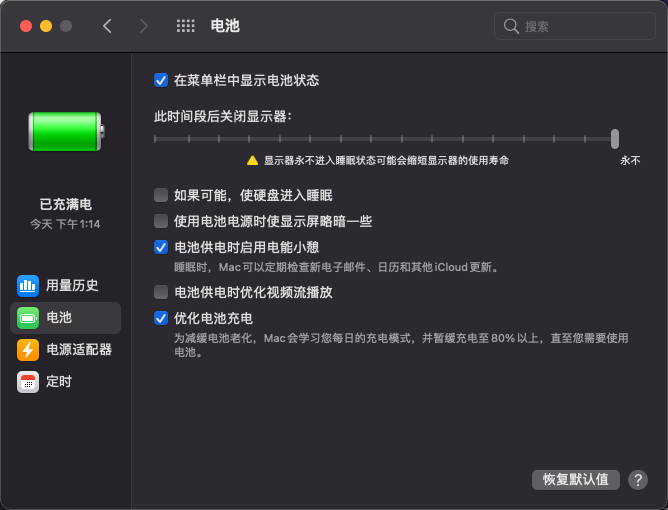Click the left end of display sleep slider
Image resolution: width=668 pixels, height=510 pixels.
click(x=155, y=139)
